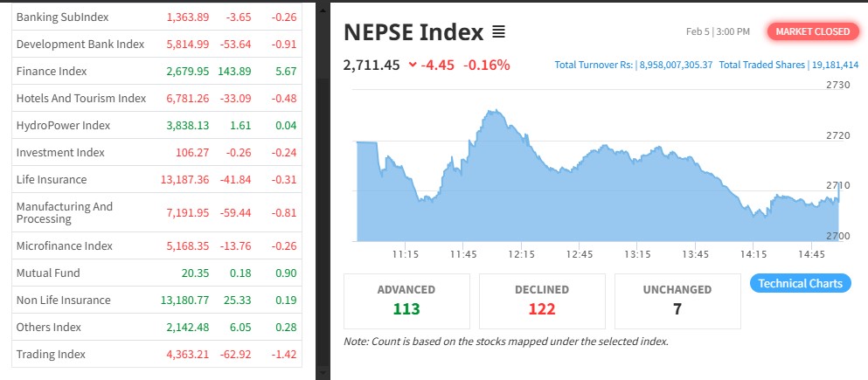The height and width of the screenshot is (380, 868).
Task: Select the Finance Index entry
Action: click(x=52, y=72)
